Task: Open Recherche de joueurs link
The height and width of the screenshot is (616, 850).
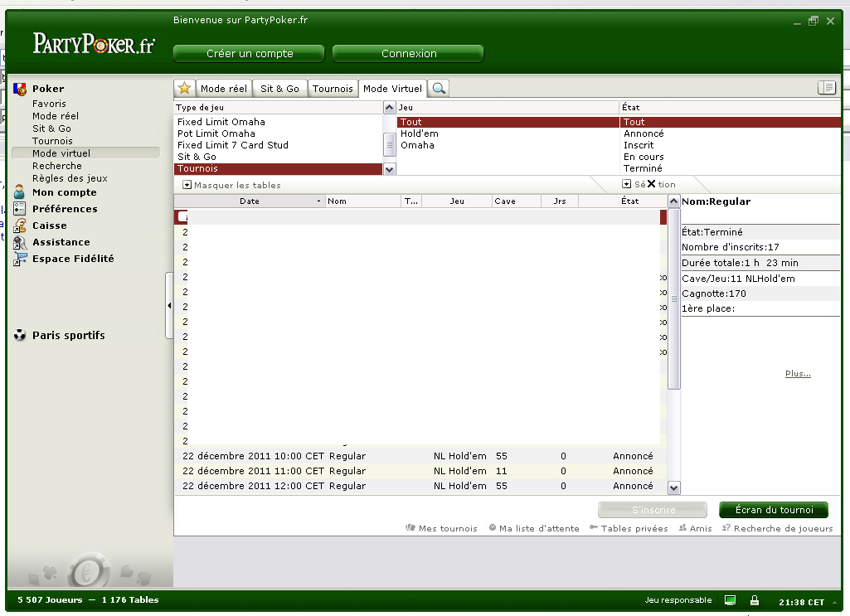Action: pyautogui.click(x=784, y=528)
